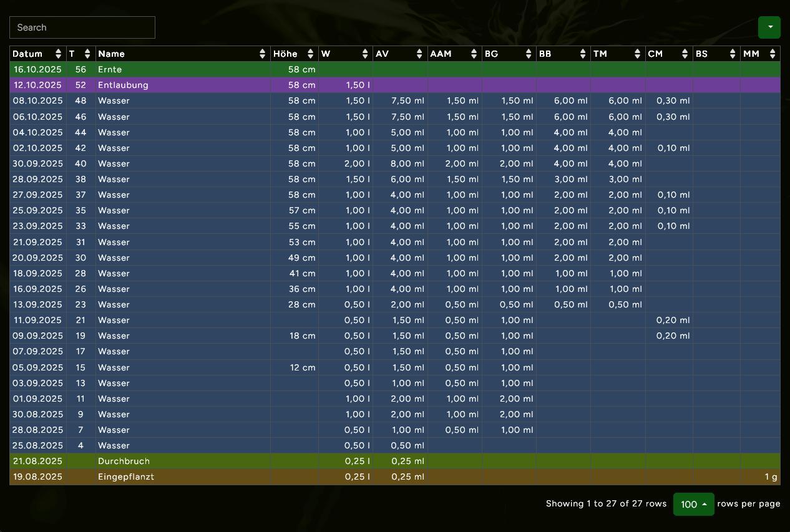Click into the Search field

pyautogui.click(x=82, y=27)
